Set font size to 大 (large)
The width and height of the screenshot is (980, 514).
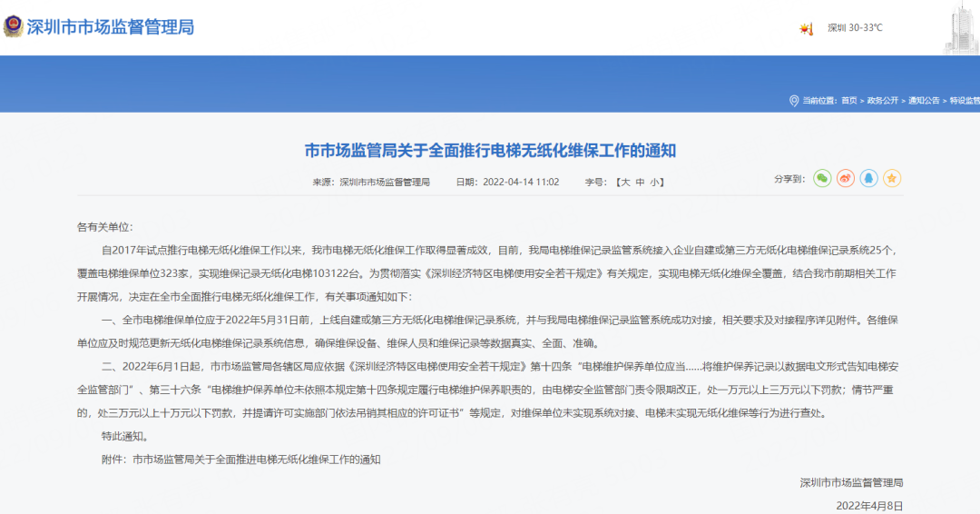point(623,183)
